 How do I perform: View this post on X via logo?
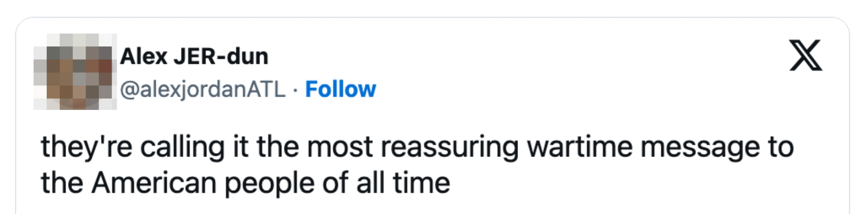[x=806, y=56]
